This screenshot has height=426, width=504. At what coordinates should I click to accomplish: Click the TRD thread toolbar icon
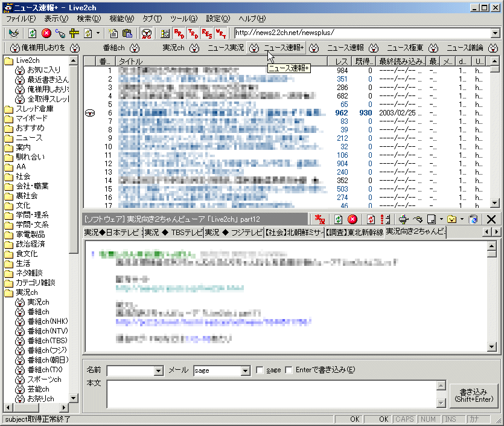click(193, 33)
